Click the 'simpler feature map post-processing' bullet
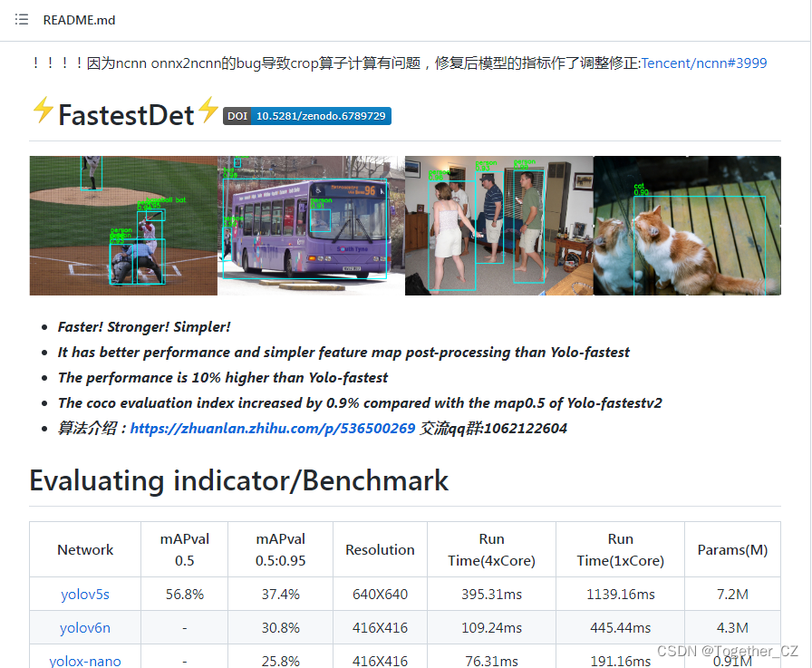 343,352
